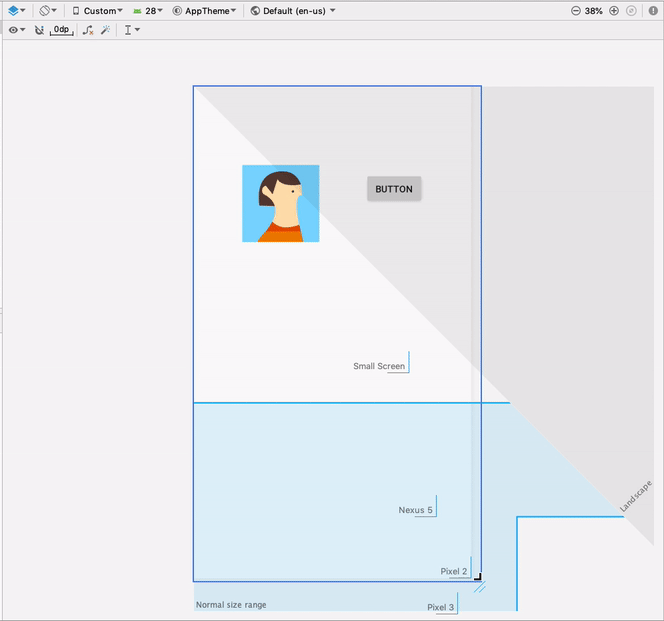Show warnings and errors icon

[653, 11]
